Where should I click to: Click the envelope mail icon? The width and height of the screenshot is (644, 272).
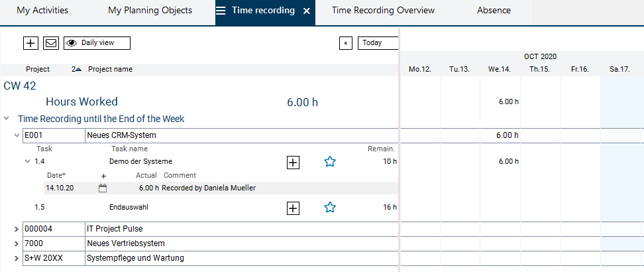click(50, 43)
